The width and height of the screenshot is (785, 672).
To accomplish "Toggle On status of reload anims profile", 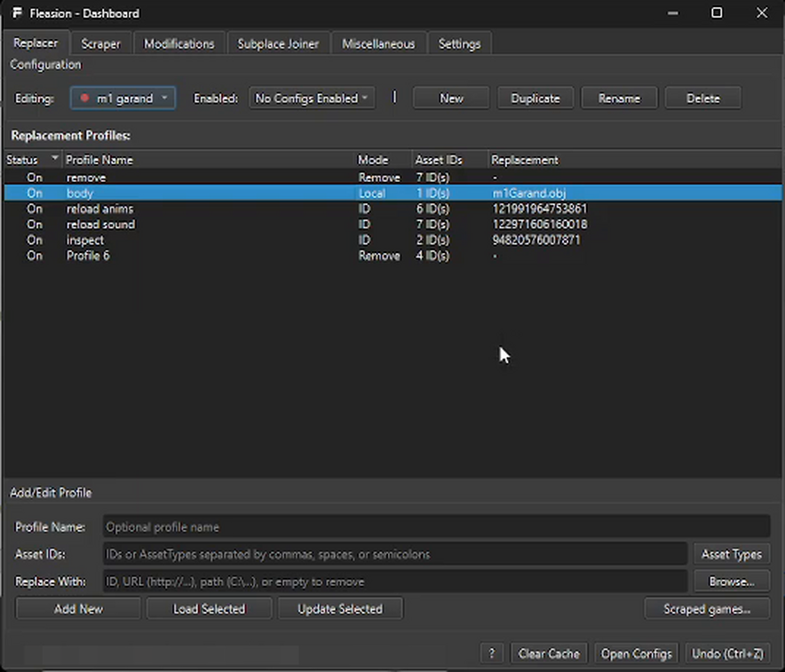I will 35,209.
